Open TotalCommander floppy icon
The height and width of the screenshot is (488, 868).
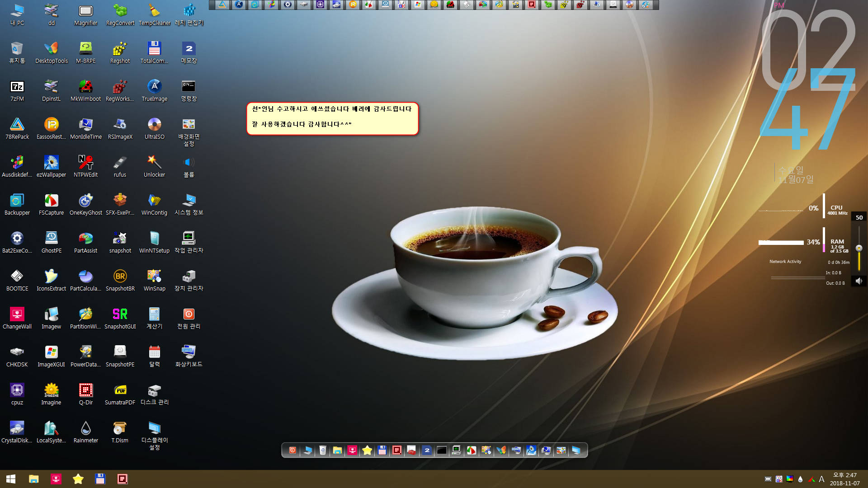[155, 52]
